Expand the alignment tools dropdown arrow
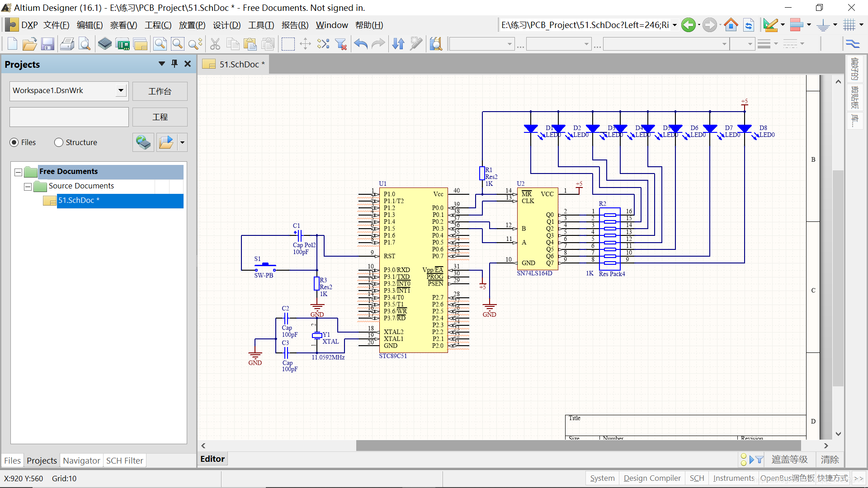 click(809, 25)
